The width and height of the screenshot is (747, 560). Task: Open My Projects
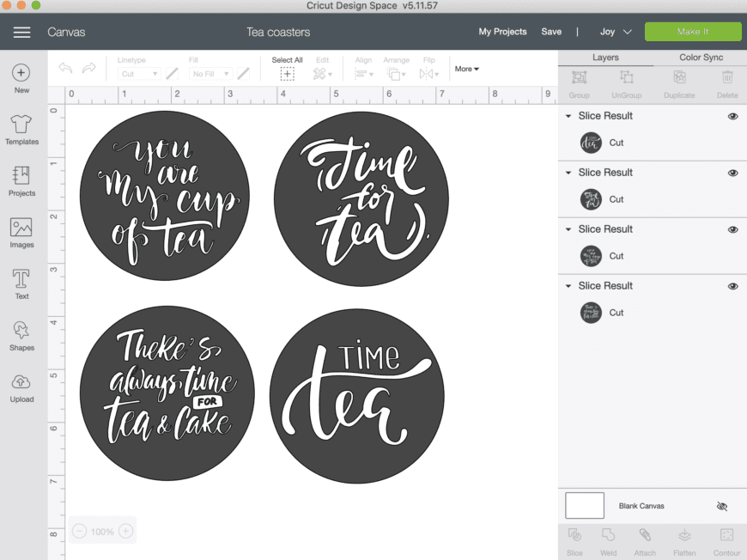click(x=502, y=32)
